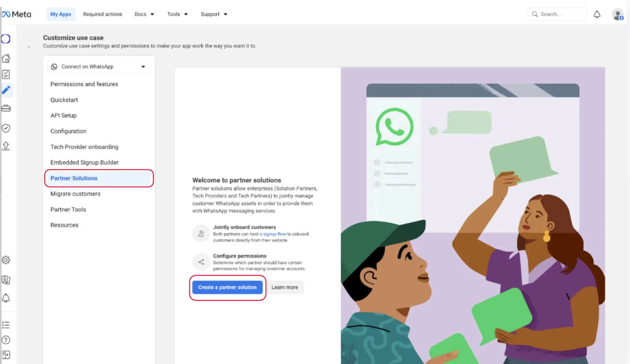Select Tech Provider onboarding
Screen dimensions: 630x364
[x=84, y=147]
